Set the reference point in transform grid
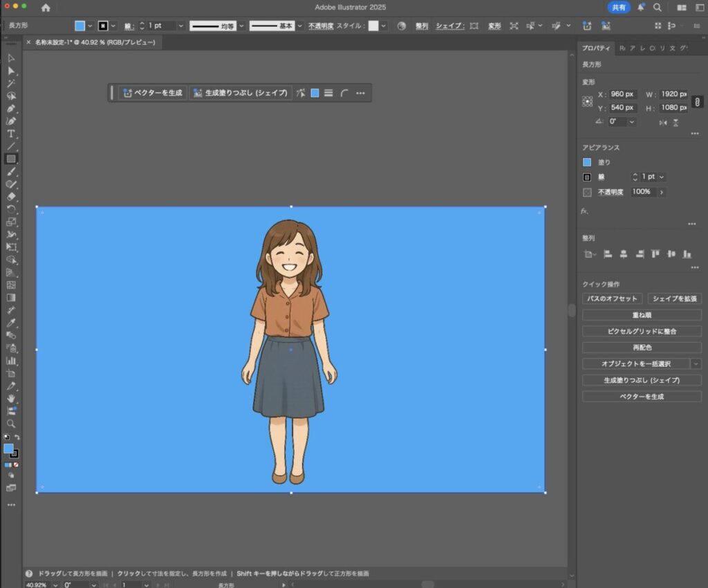Viewport: 708px width, 588px height. [x=588, y=102]
